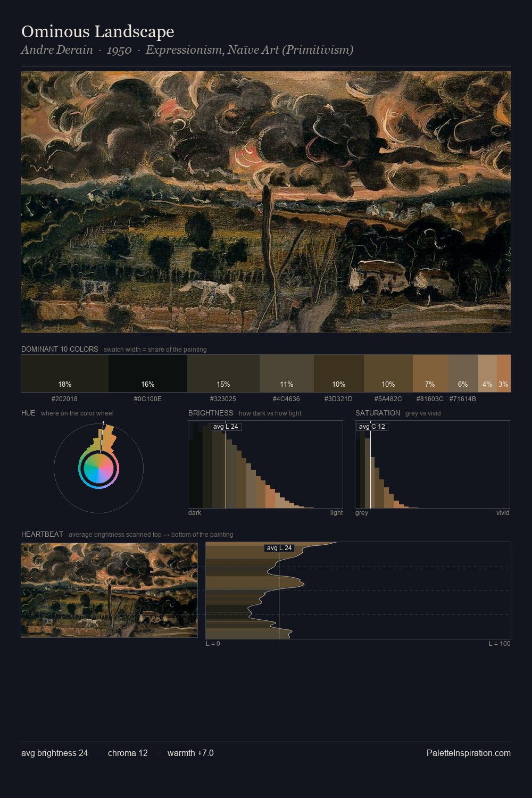
Task: Click the 'DOMINANT 10 COLORS' heading
Action: (x=60, y=349)
